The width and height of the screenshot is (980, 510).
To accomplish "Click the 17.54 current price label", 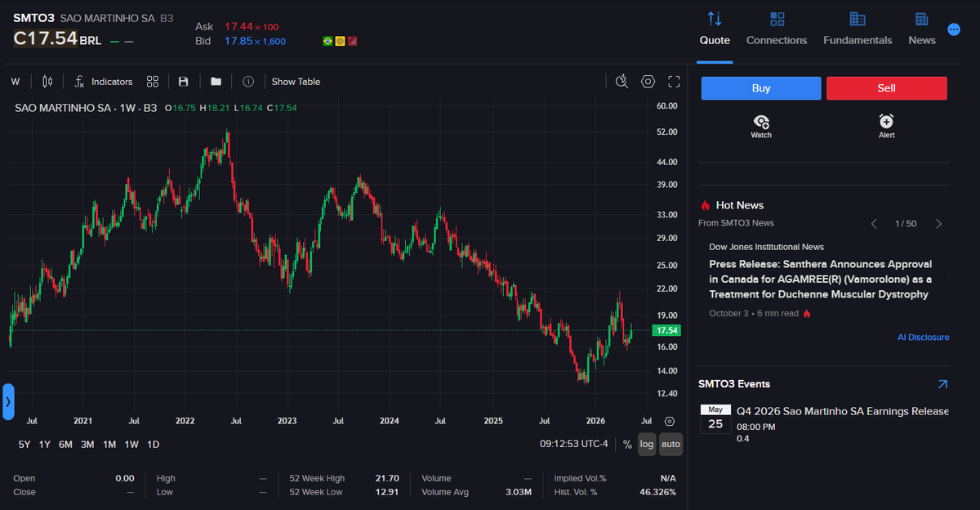I will coord(666,330).
